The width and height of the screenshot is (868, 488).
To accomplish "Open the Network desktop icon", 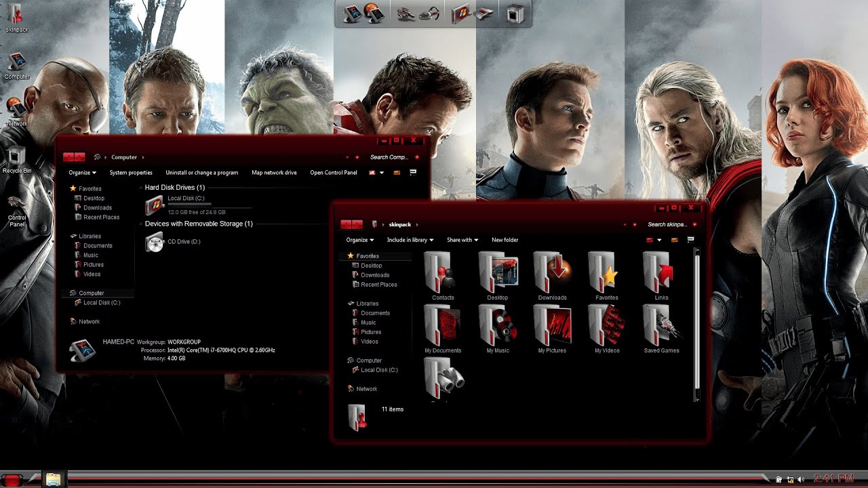I will pyautogui.click(x=16, y=113).
